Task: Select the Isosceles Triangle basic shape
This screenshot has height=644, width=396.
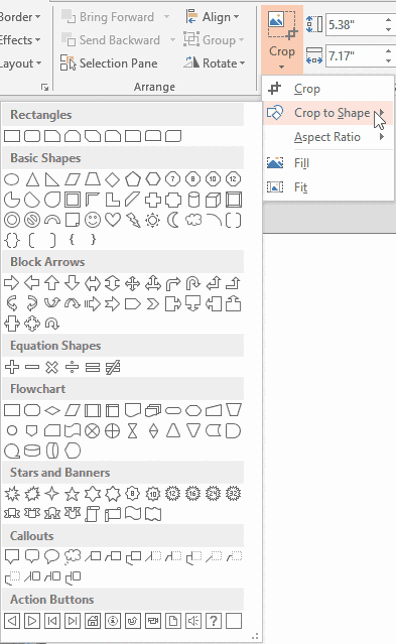Action: [32, 179]
